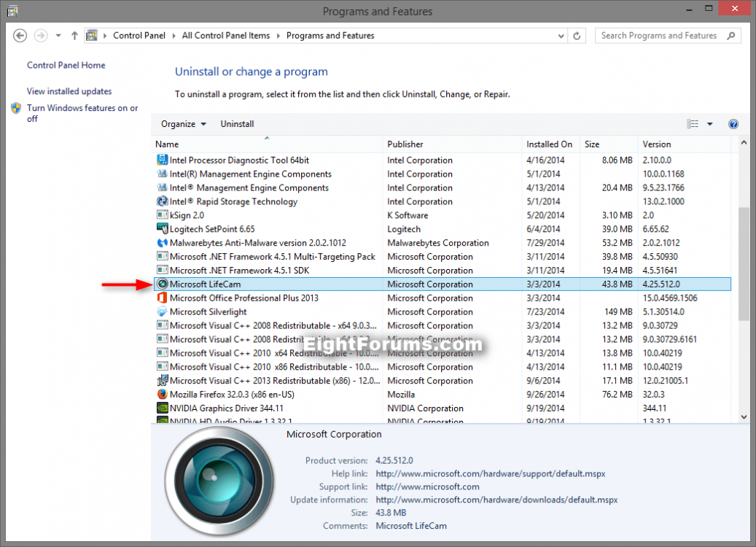756x547 pixels.
Task: Select Logitech SetPoint 6.65 program name
Action: 212,229
